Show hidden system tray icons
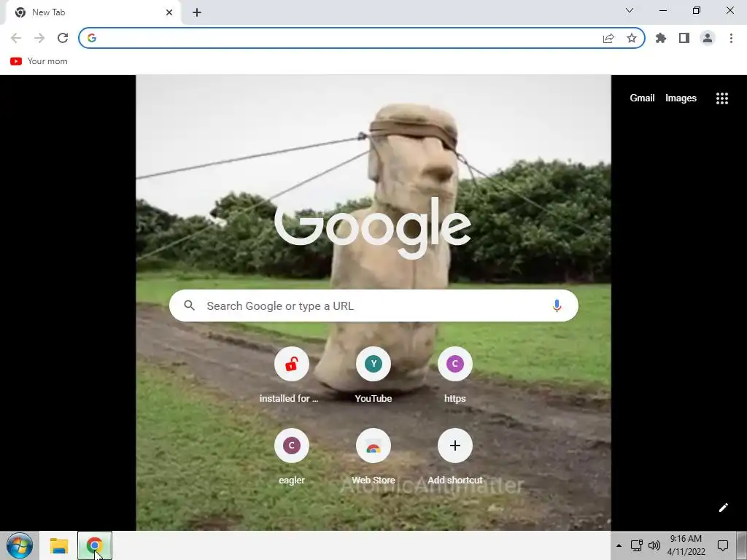 tap(619, 545)
